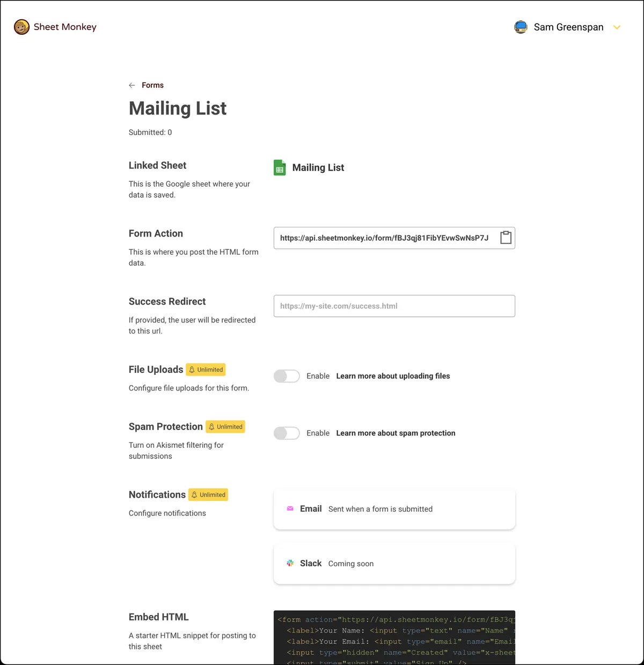Open the Email notification card
The width and height of the screenshot is (644, 665).
tap(394, 509)
